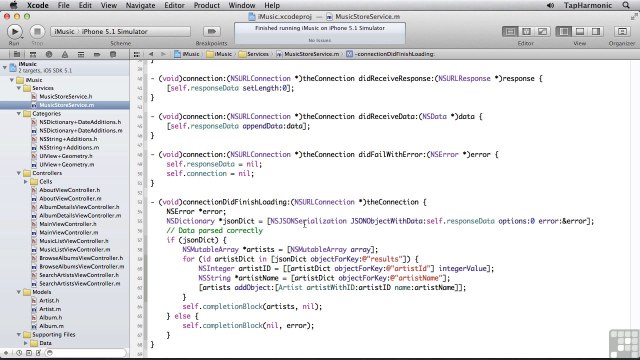This screenshot has height=360, width=640.
Task: Toggle Breakpoints button
Action: 211,31
